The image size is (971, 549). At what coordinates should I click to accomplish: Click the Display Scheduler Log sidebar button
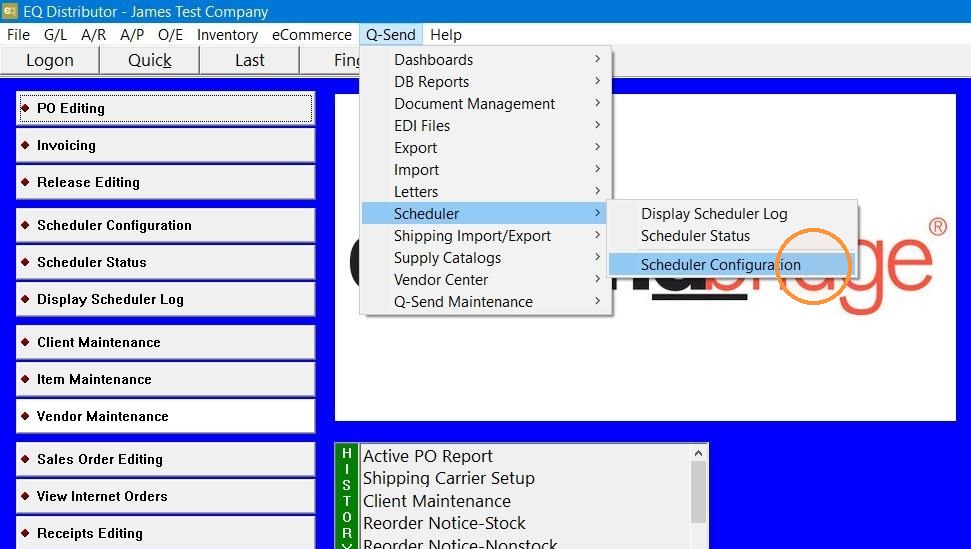tap(165, 299)
